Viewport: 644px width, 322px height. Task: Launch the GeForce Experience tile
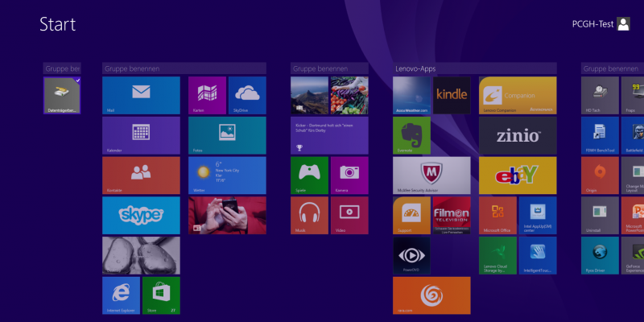pos(633,255)
